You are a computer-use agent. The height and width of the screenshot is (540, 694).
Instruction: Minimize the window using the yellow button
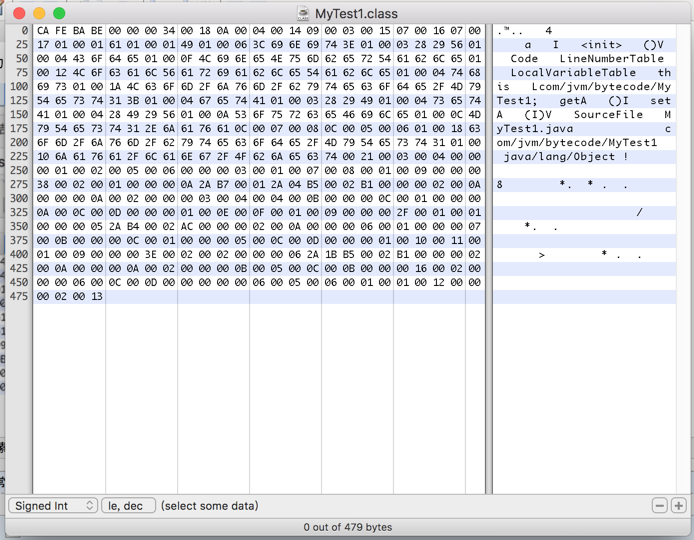click(x=39, y=13)
